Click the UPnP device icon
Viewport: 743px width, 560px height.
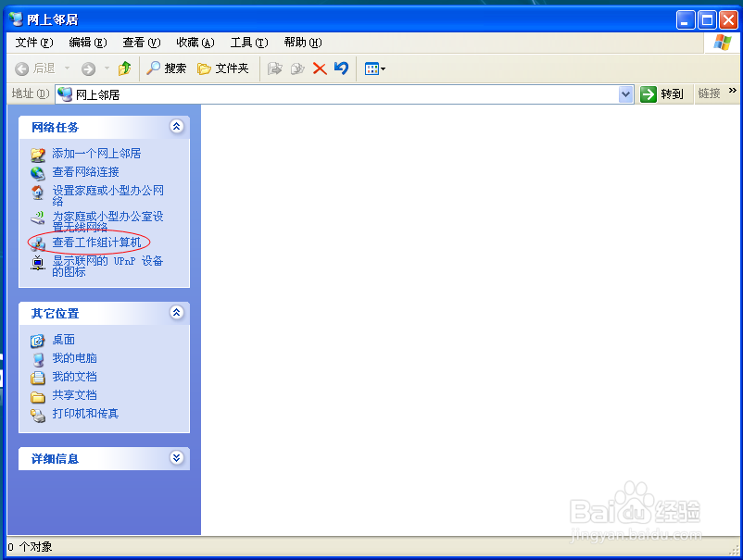click(38, 263)
